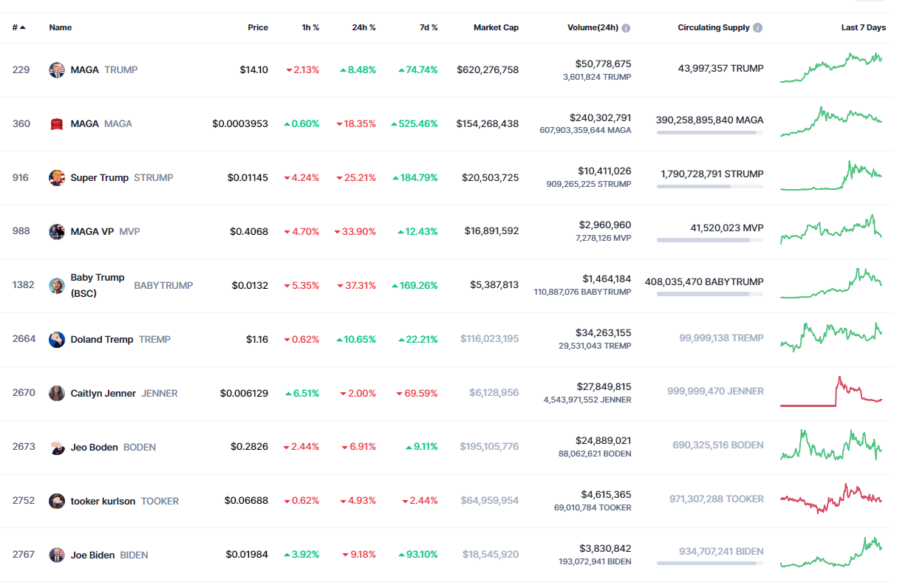Click the $240,302,791 volume link

(600, 117)
